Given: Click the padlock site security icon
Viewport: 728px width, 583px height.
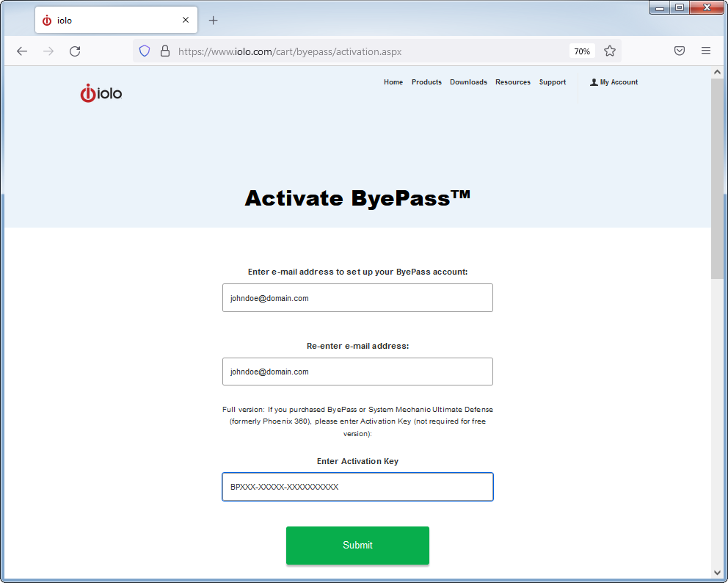Looking at the screenshot, I should pos(165,51).
